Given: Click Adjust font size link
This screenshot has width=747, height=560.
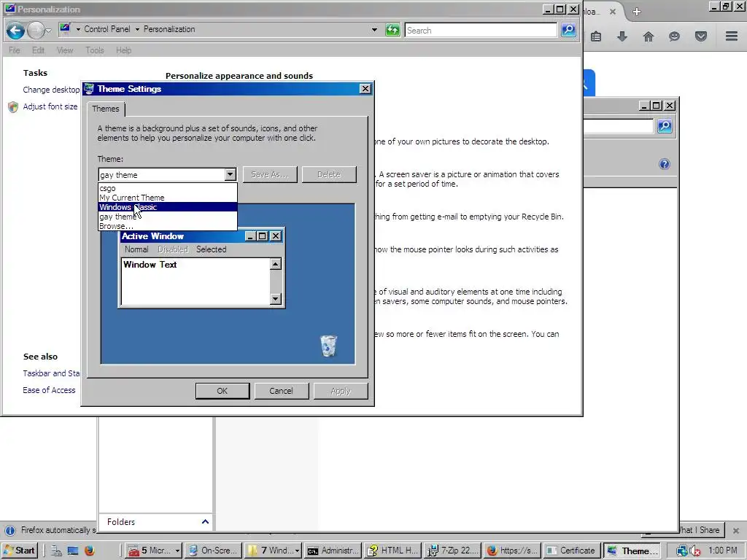Looking at the screenshot, I should pos(50,106).
